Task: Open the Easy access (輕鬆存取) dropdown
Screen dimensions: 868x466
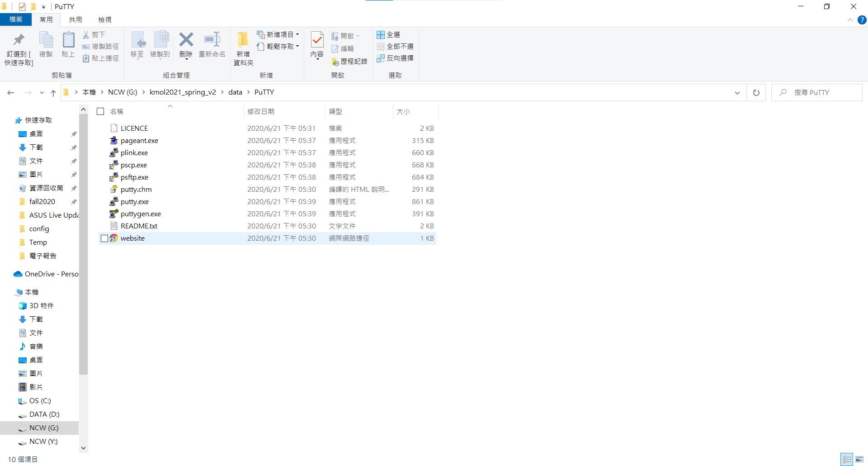Action: click(278, 46)
